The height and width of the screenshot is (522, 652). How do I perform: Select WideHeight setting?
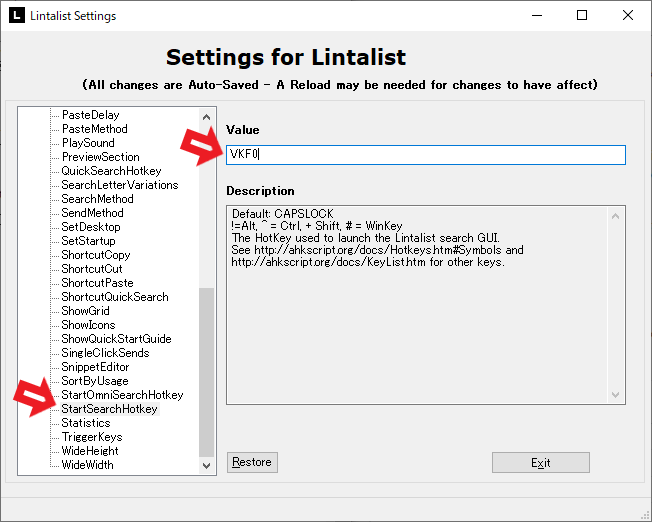[90, 451]
